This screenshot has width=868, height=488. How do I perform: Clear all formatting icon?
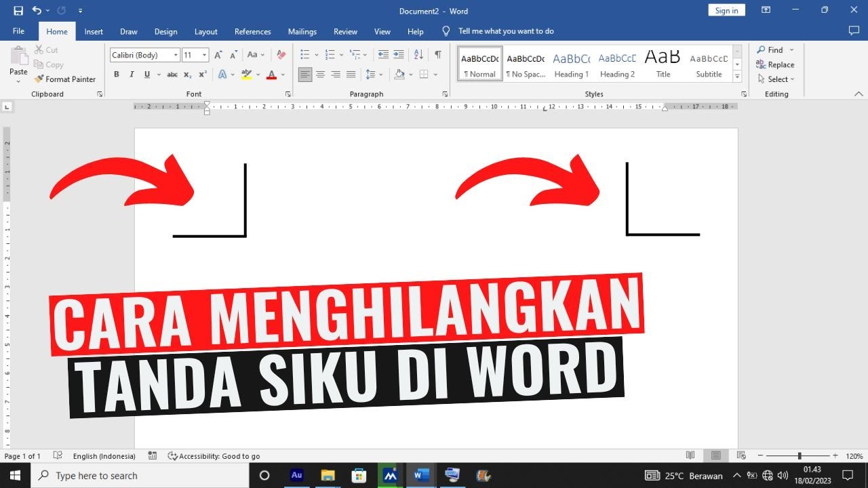coord(281,55)
